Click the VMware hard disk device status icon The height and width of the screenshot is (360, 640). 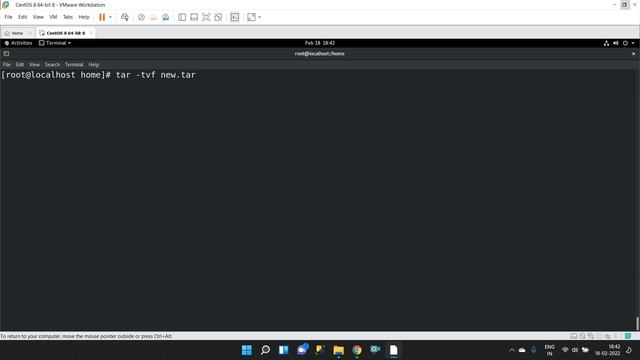[x=573, y=336]
